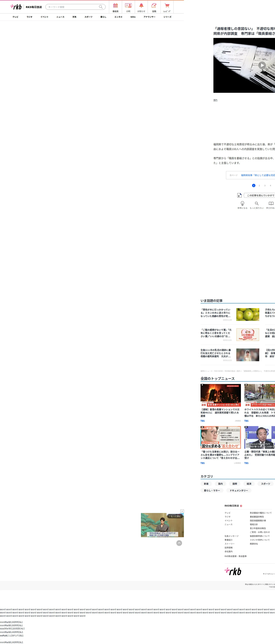
Task: Play the article video
Action: point(262,65)
